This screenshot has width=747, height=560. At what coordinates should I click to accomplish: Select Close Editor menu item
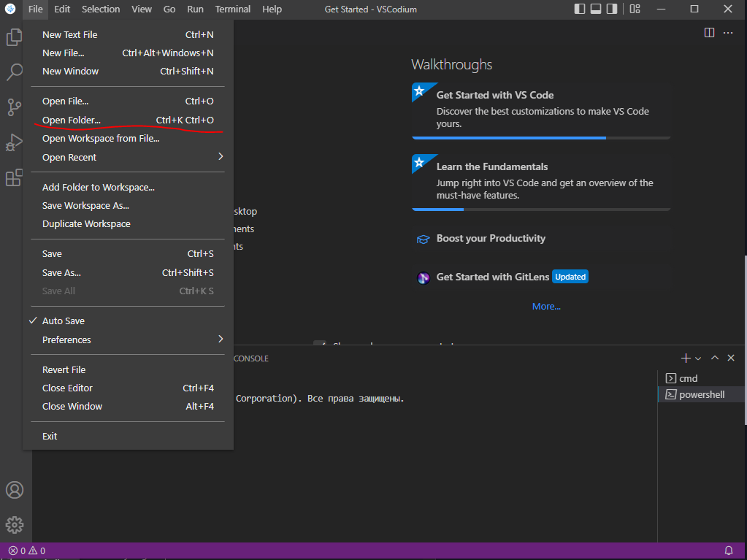coord(128,388)
